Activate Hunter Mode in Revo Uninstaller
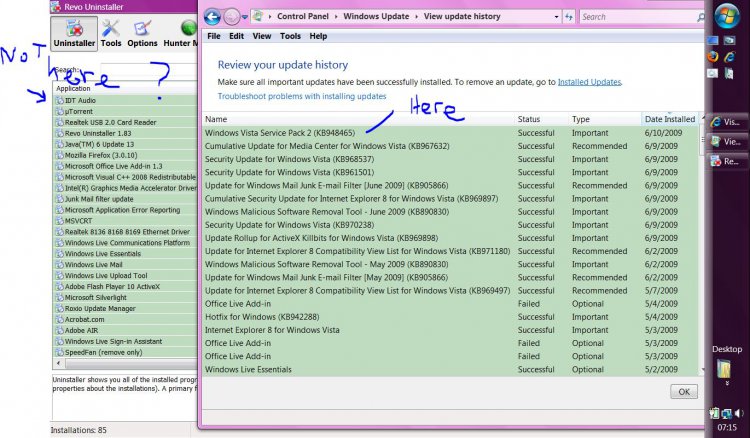The width and height of the screenshot is (750, 438). pos(182,33)
